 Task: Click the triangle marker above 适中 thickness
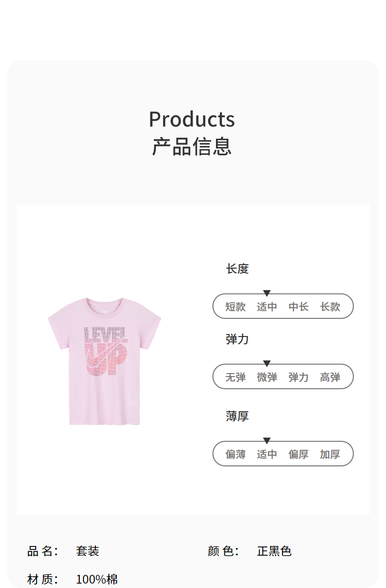tap(267, 441)
